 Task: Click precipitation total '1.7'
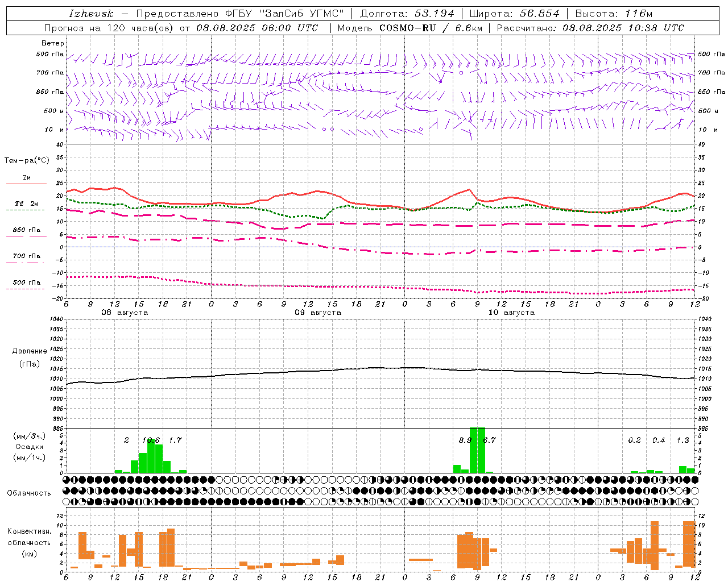pyautogui.click(x=175, y=440)
